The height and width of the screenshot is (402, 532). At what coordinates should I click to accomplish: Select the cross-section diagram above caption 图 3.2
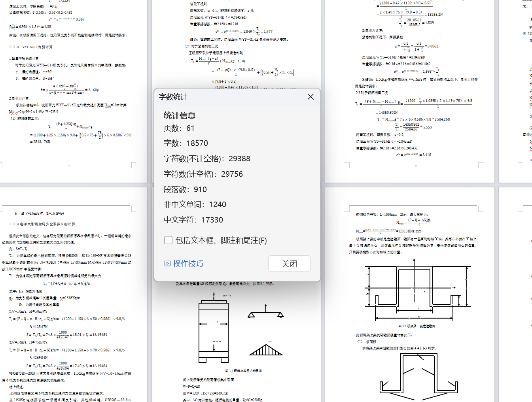coord(418,290)
